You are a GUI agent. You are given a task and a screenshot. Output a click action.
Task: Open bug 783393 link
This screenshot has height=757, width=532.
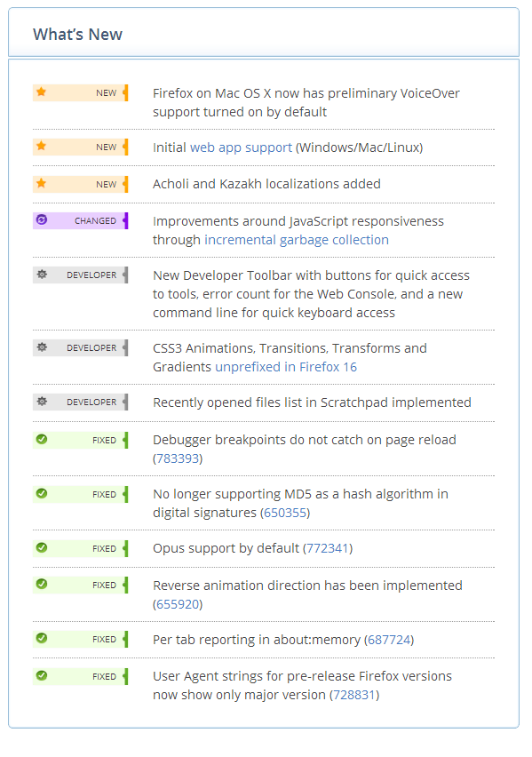point(178,458)
